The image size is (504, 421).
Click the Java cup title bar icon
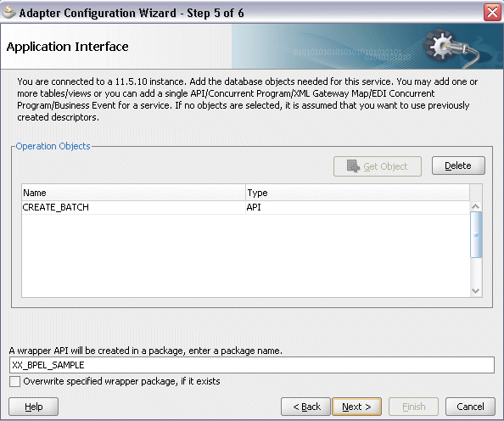tap(9, 13)
